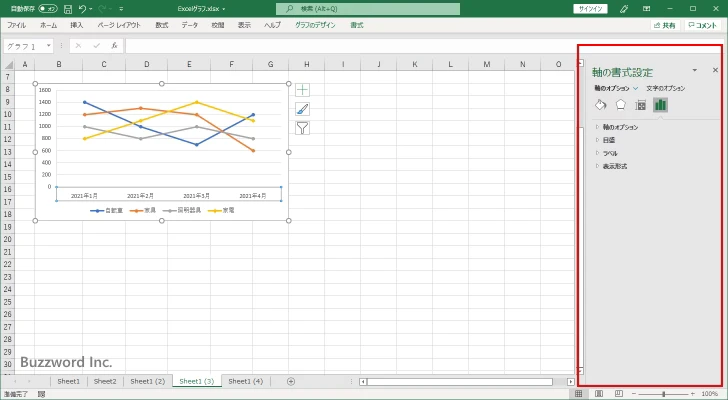This screenshot has height=400, width=728.
Task: Switch to 文字のオプション in pane
Action: tap(665, 88)
